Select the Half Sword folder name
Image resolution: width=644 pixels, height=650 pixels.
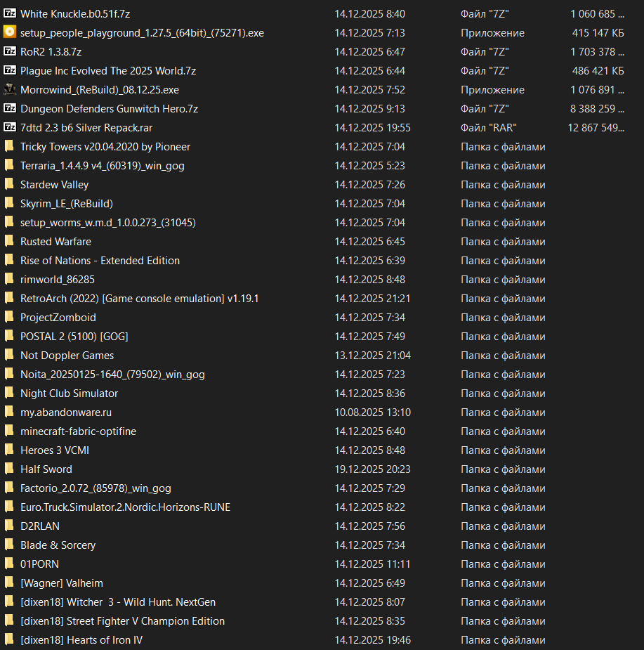pos(46,469)
